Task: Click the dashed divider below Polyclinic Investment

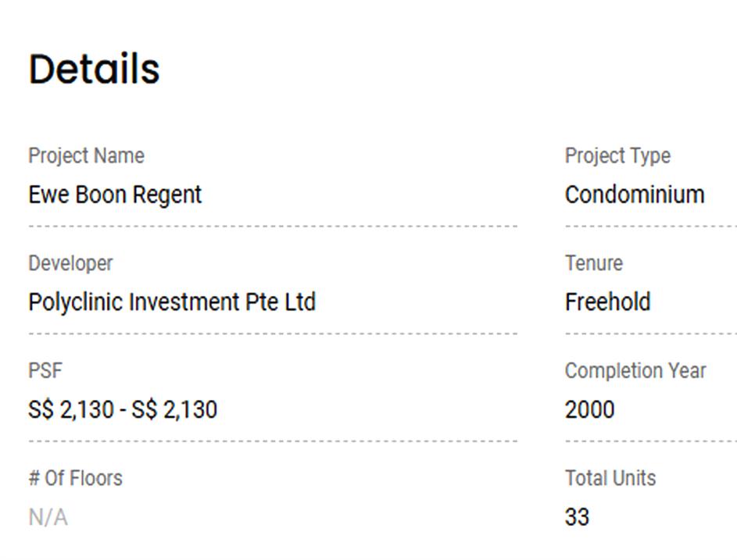Action: (x=273, y=334)
